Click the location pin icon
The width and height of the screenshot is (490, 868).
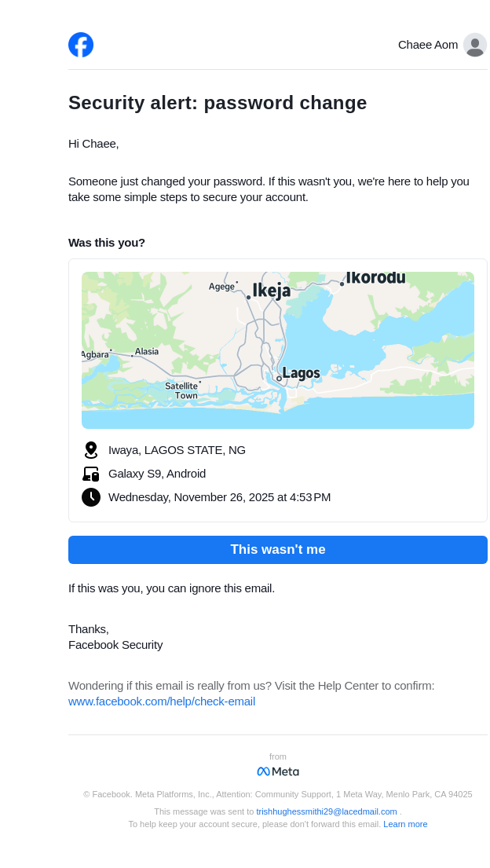coord(91,450)
